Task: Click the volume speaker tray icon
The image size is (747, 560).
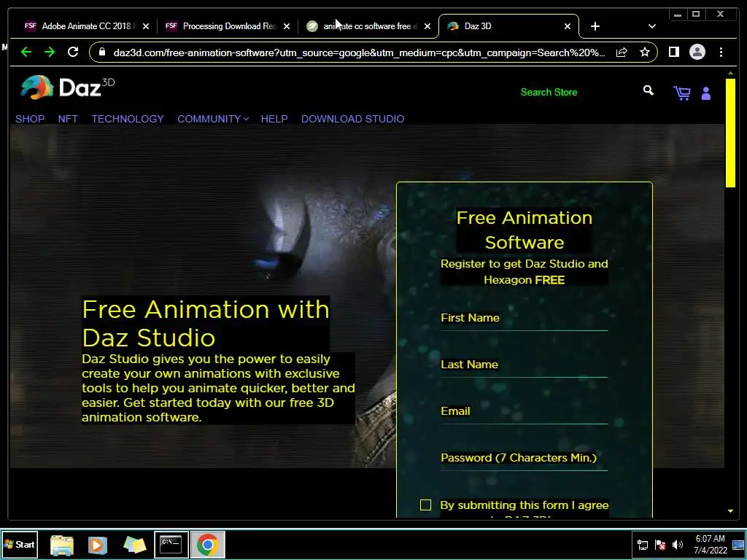Action: pos(677,545)
